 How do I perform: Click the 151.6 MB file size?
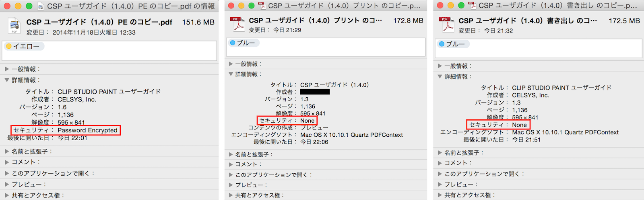tap(198, 23)
